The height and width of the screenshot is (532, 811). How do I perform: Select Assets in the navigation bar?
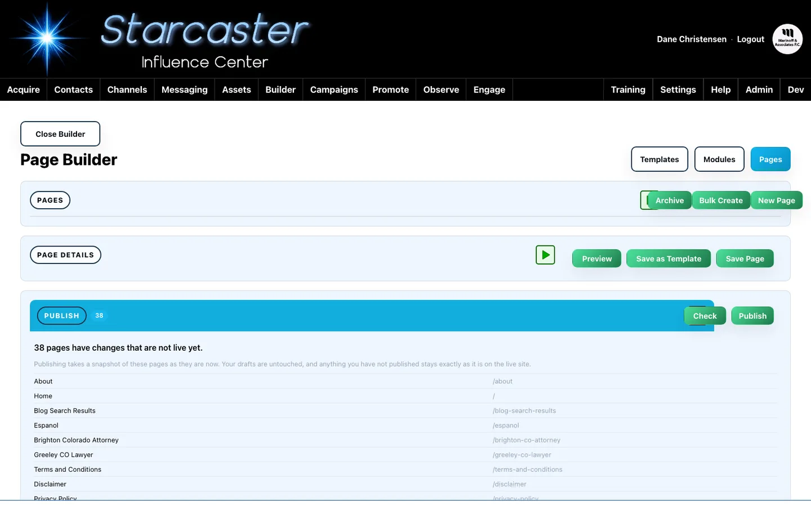237,90
